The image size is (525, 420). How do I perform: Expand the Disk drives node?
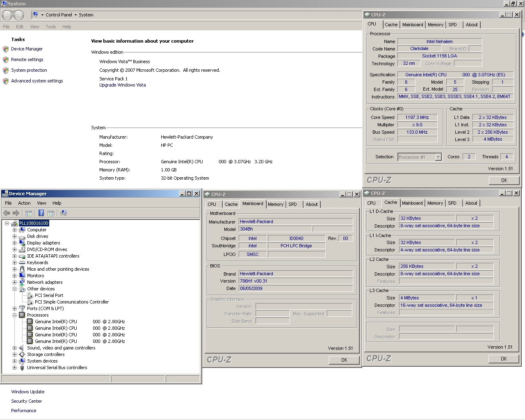14,236
